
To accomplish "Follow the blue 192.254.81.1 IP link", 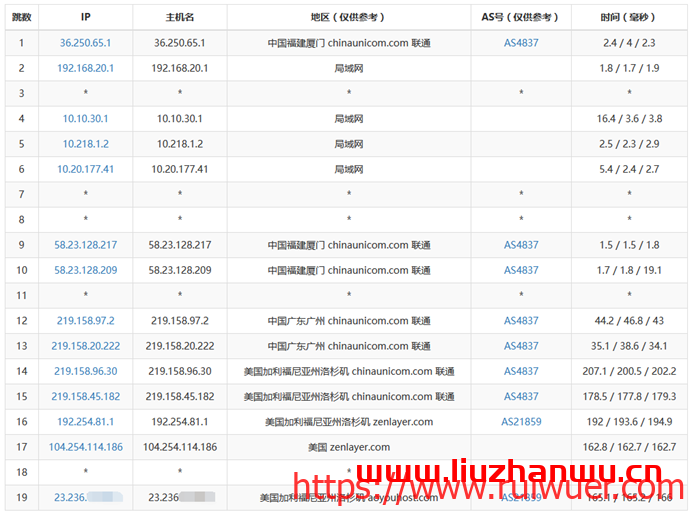I will pyautogui.click(x=85, y=422).
